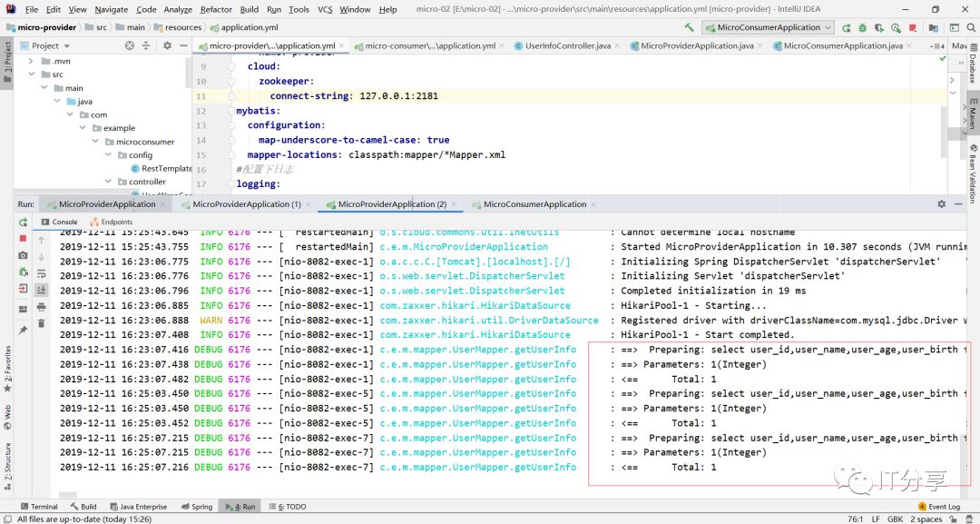Switch to UserInfoController.java editor tab
This screenshot has width=980, height=524.
(567, 45)
